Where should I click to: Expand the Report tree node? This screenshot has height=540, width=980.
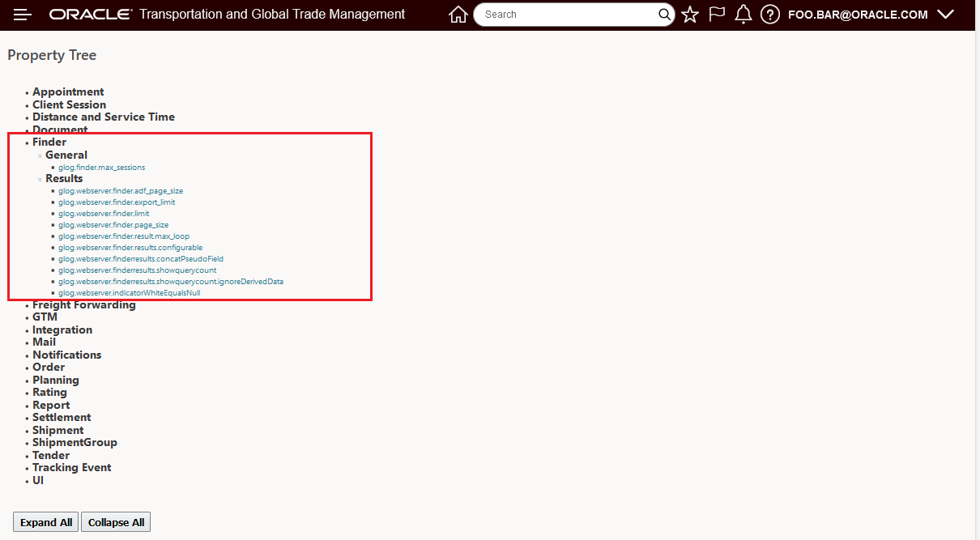[x=51, y=406]
